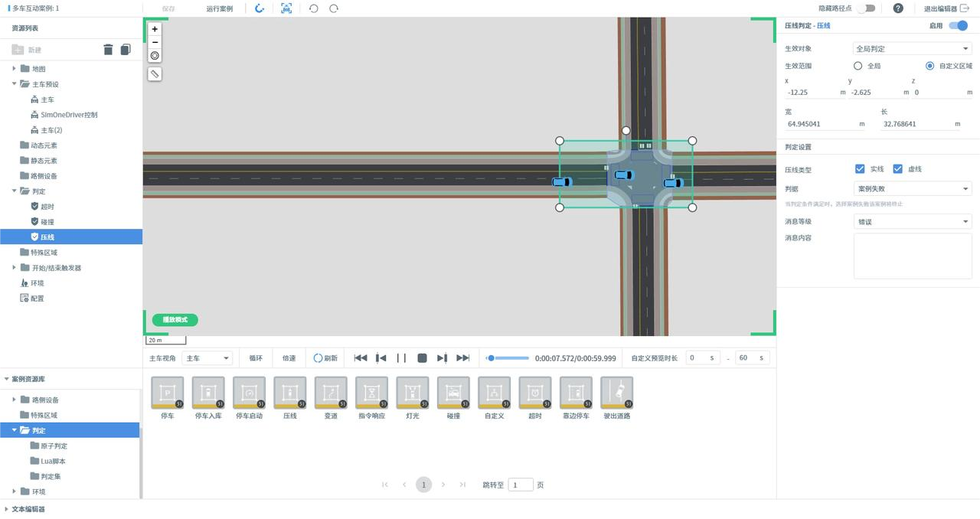The height and width of the screenshot is (519, 980).
Task: Click the 运行案例 button
Action: [219, 8]
